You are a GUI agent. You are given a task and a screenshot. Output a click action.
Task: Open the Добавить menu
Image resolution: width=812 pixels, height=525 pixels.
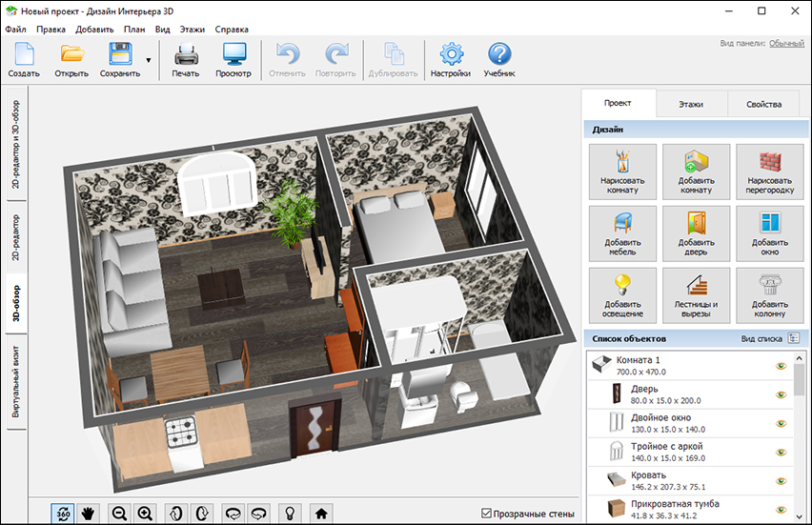click(94, 30)
